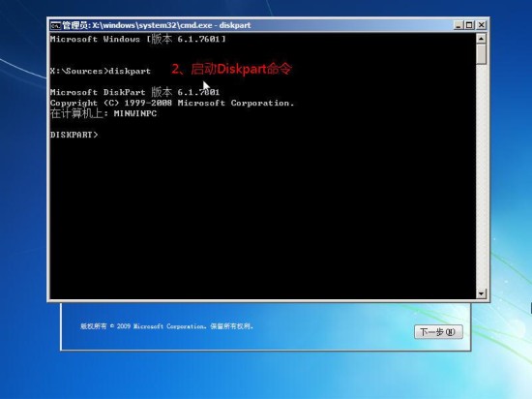
Task: Click the Copyright 1999-2008 Microsoft Corporation line
Action: coord(172,103)
